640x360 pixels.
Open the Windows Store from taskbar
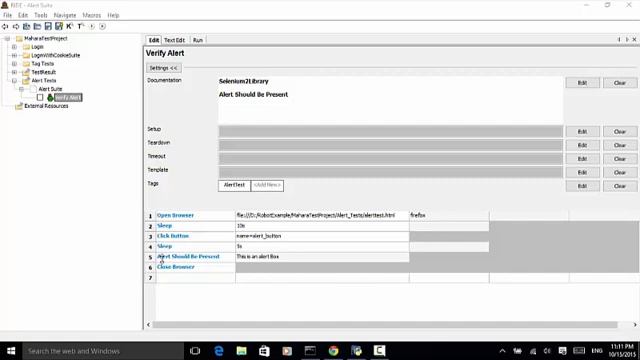tap(264, 351)
